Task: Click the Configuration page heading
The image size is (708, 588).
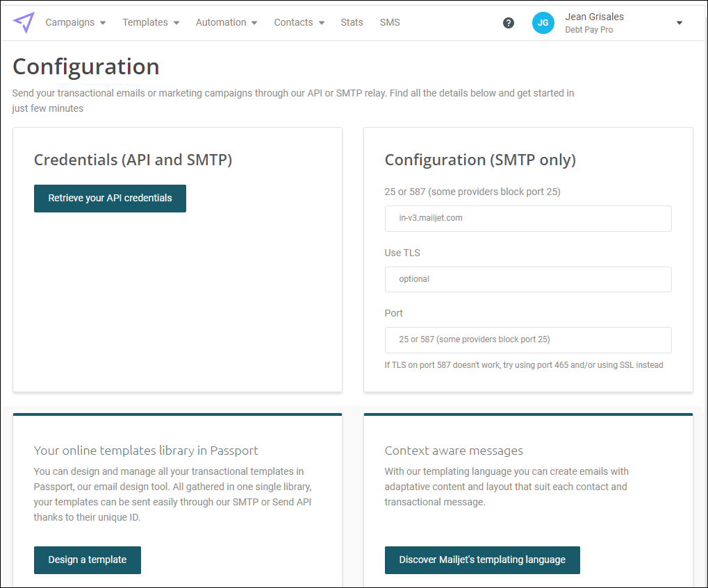Action: pyautogui.click(x=85, y=67)
